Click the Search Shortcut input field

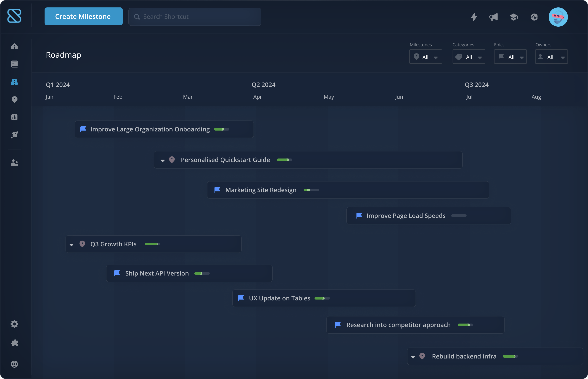coord(195,16)
